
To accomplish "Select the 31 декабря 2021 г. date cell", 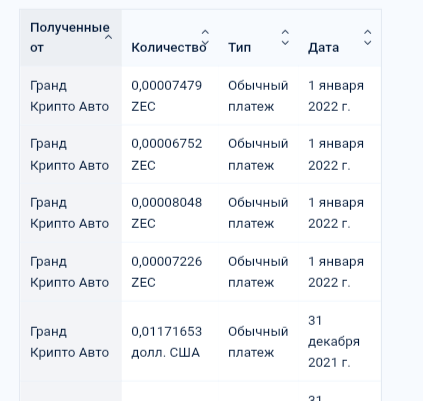I will 334,341.
